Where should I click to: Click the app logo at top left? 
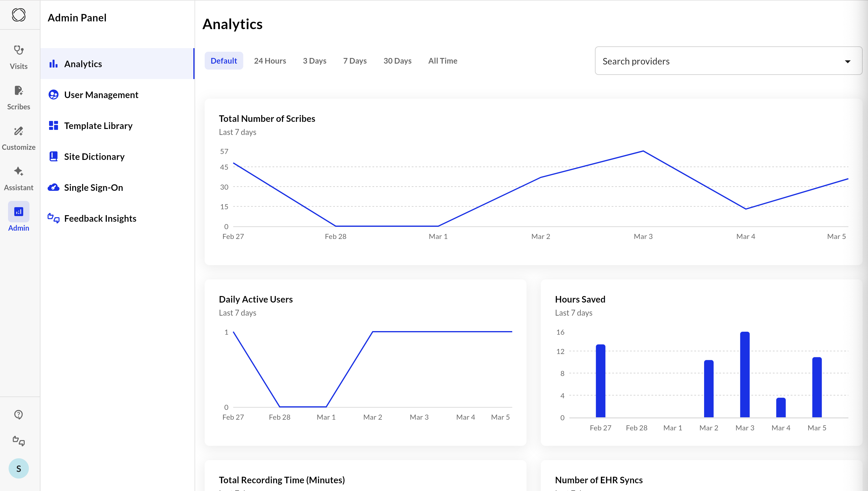(x=18, y=15)
